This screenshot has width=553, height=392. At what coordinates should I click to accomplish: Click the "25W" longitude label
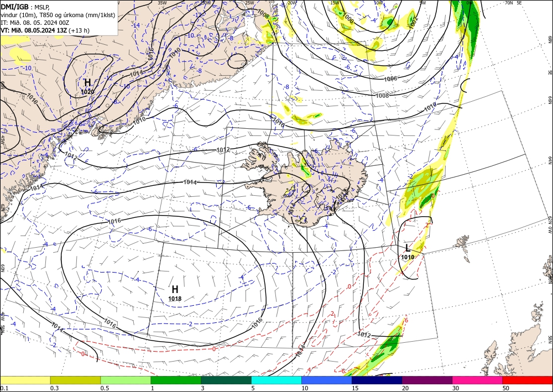[x=249, y=3]
